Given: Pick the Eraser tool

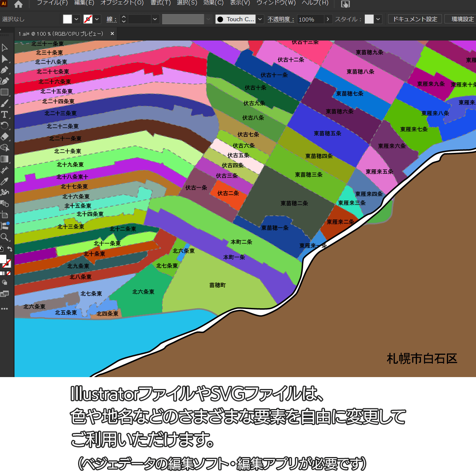Looking at the screenshot, I should [x=4, y=136].
